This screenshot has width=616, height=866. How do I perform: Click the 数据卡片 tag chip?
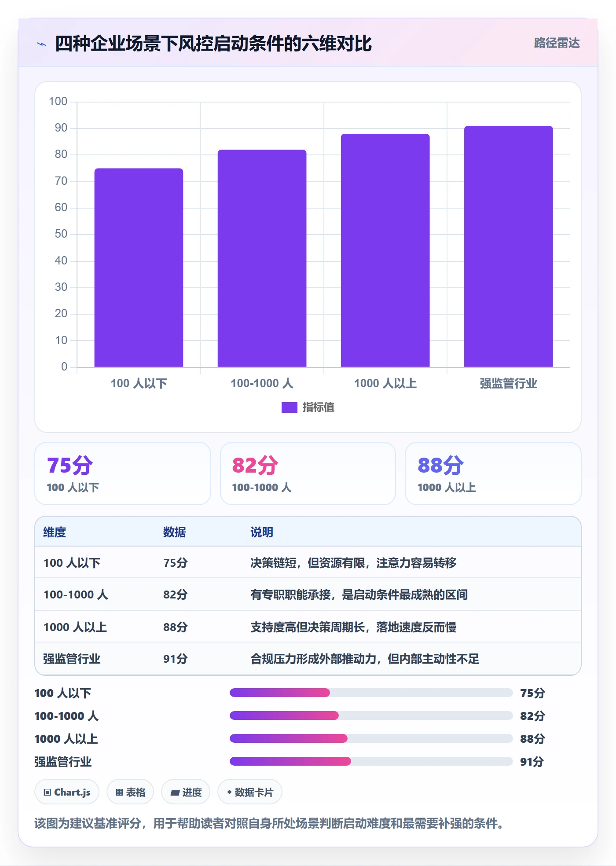click(250, 792)
